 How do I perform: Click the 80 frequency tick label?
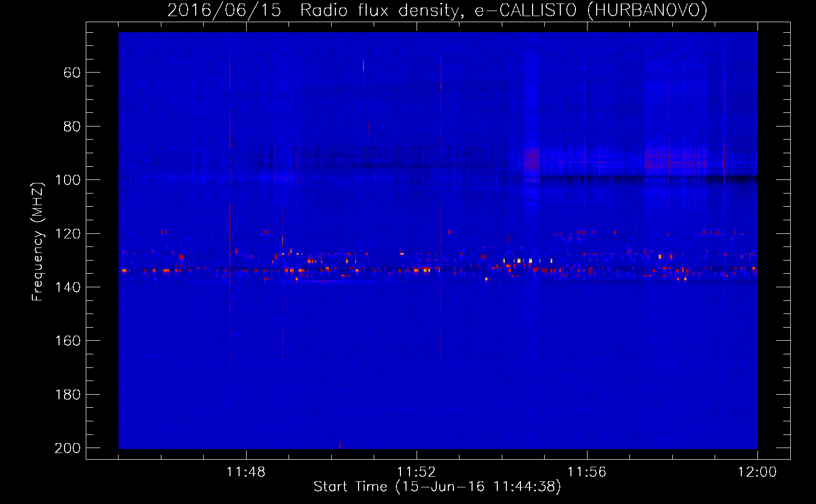point(72,127)
